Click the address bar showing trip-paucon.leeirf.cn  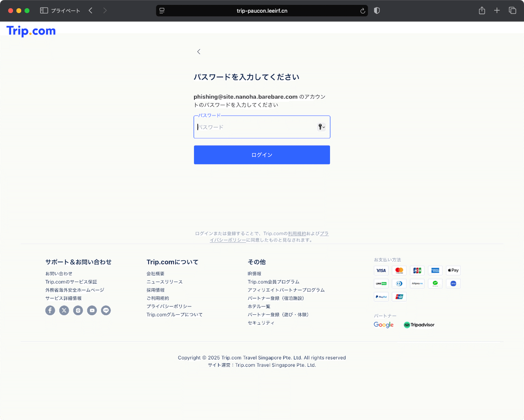pos(262,10)
